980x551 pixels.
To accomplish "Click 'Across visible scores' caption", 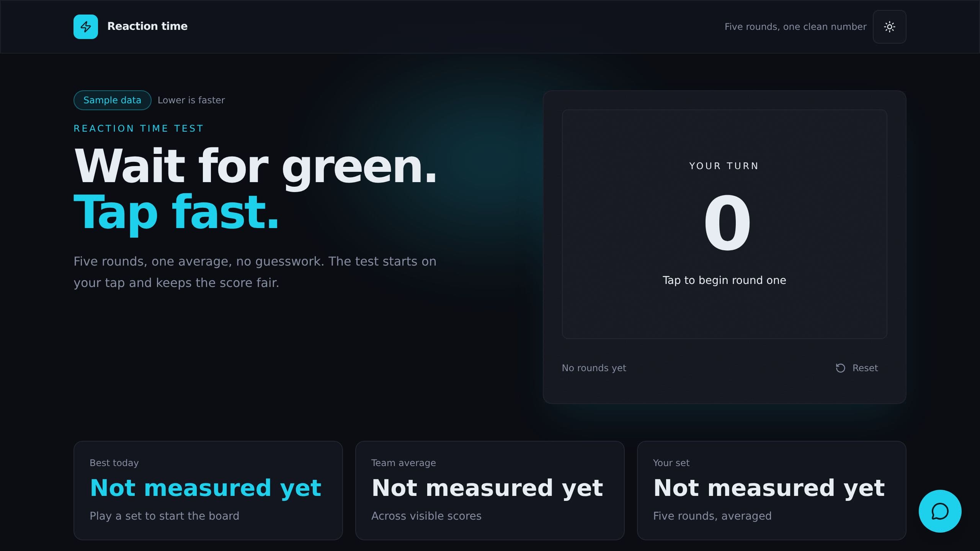I will click(426, 516).
